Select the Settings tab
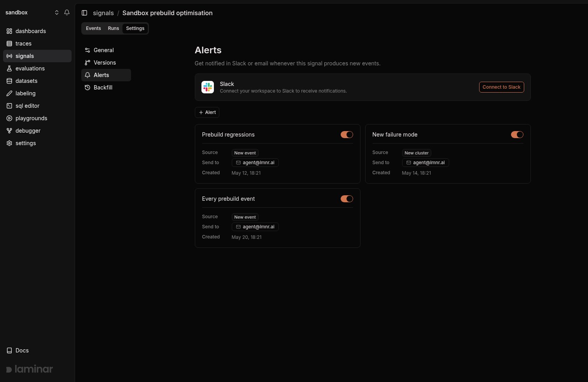The height and width of the screenshot is (382, 588). tap(135, 28)
